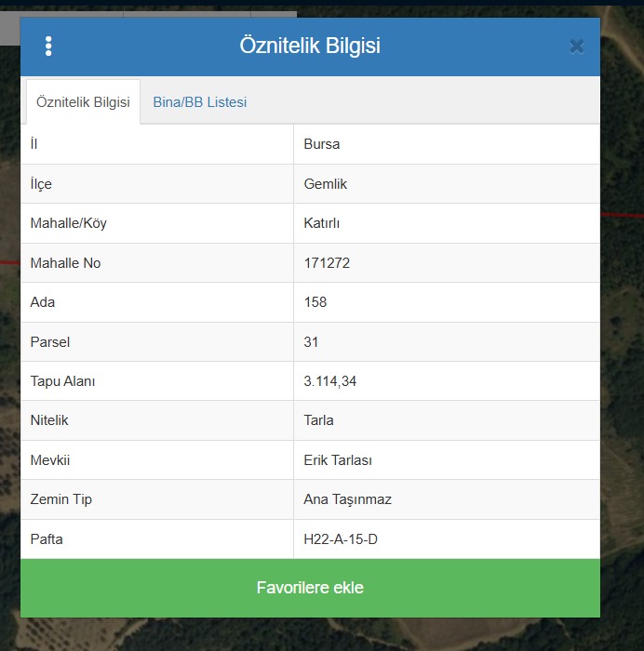Click the Mahalle/Köy row label

click(x=68, y=223)
